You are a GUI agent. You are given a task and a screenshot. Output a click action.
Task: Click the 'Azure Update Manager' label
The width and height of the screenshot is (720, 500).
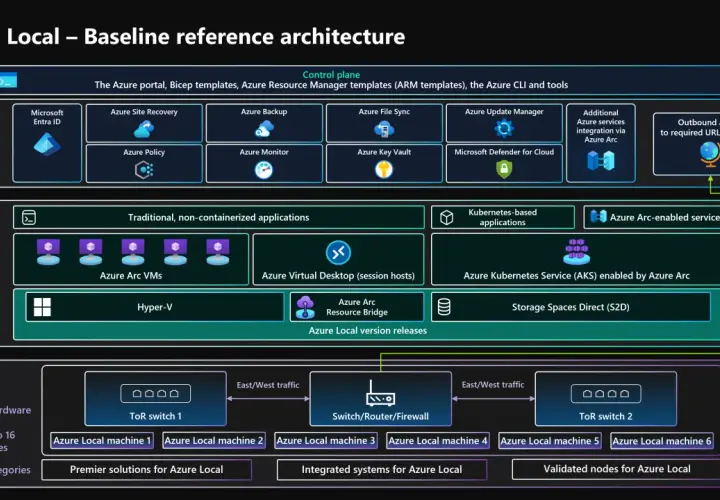[504, 112]
